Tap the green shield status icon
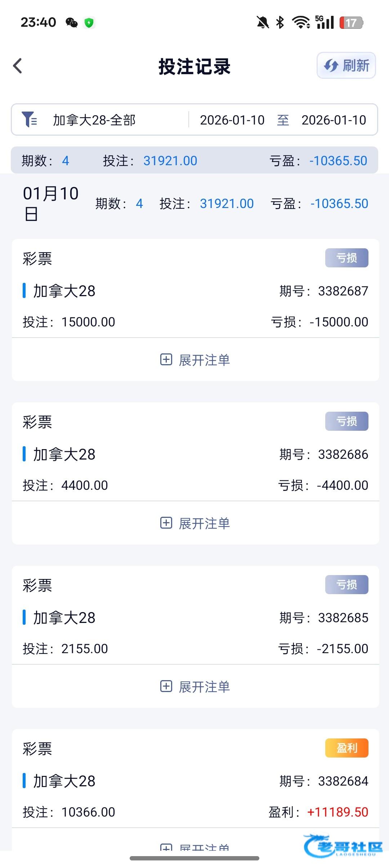Viewport: 389px width, 868px height. pos(89,23)
